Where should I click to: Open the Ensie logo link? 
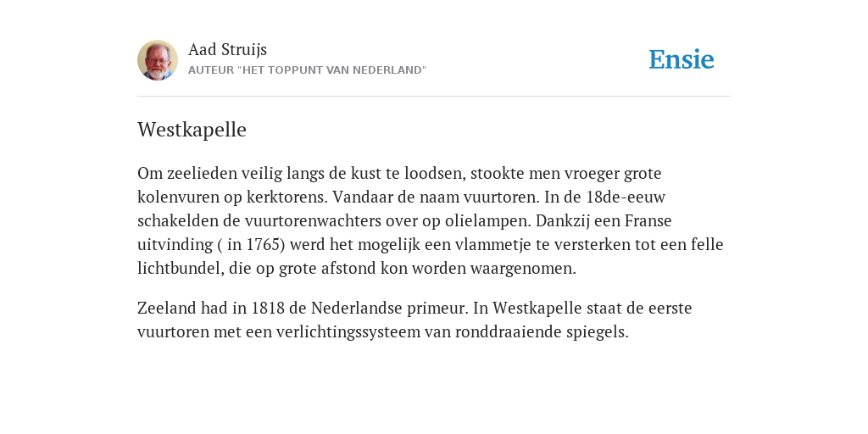(x=682, y=59)
